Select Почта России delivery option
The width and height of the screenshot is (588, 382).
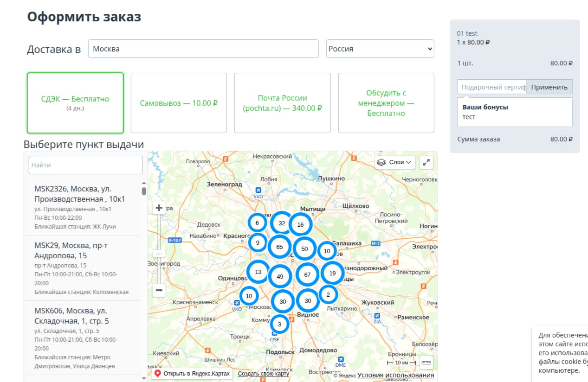(x=282, y=103)
